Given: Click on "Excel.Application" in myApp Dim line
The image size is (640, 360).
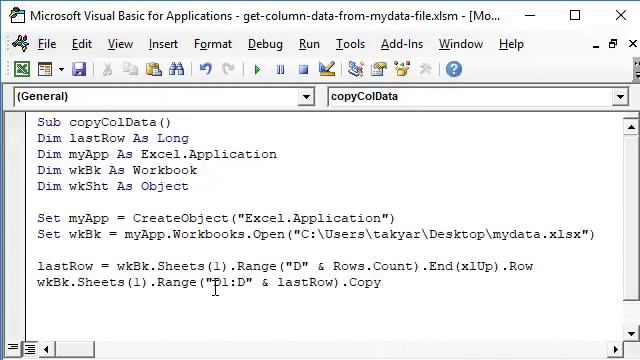Looking at the screenshot, I should tap(209, 154).
